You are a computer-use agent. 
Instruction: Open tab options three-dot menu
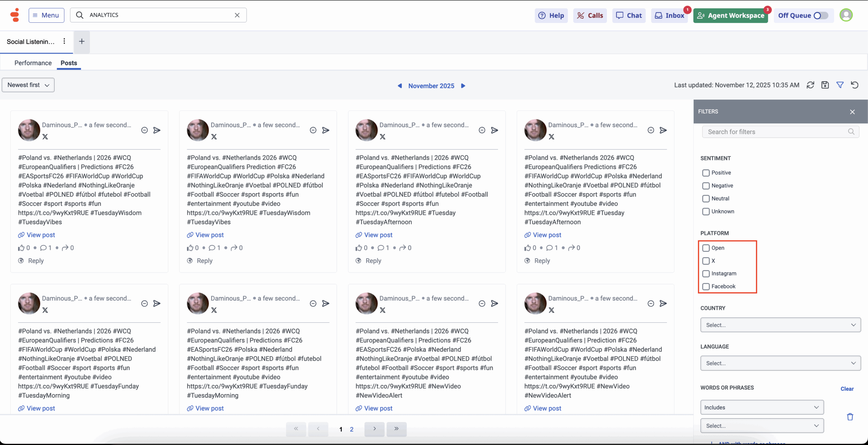[x=64, y=41]
